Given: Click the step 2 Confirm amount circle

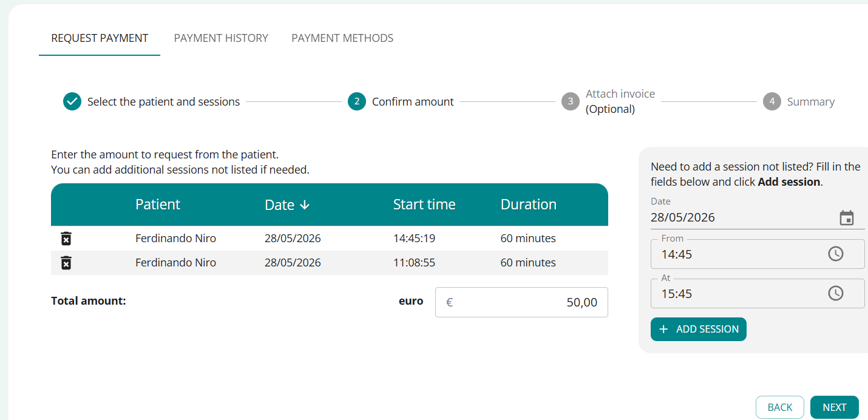Looking at the screenshot, I should [x=357, y=101].
